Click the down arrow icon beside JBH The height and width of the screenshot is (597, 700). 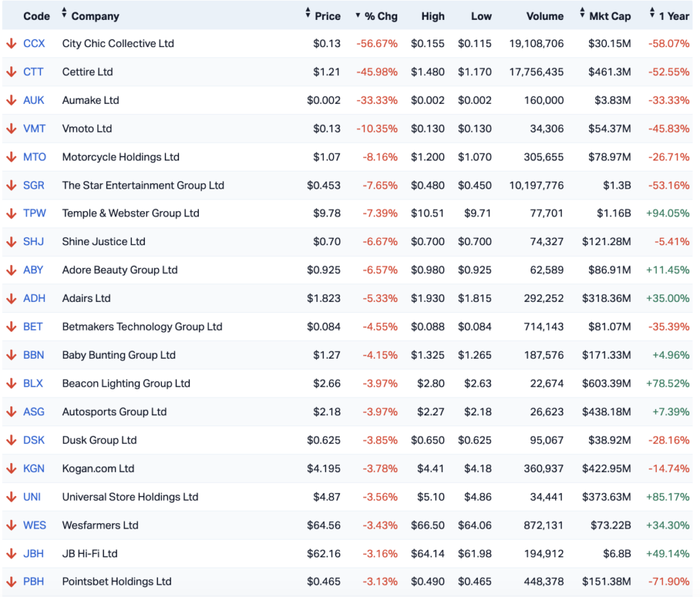click(11, 554)
